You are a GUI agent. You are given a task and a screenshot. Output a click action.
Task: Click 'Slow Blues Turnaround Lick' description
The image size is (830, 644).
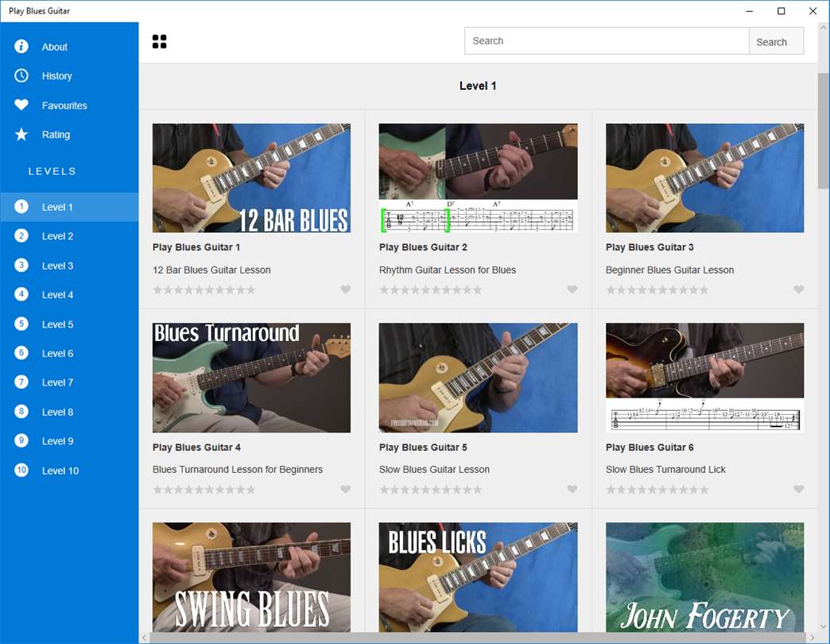point(665,469)
